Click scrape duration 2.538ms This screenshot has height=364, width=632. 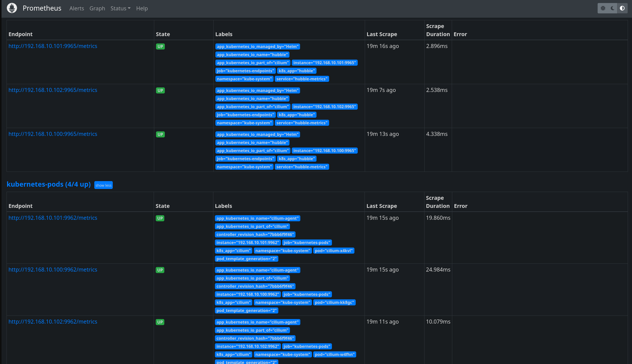click(437, 90)
